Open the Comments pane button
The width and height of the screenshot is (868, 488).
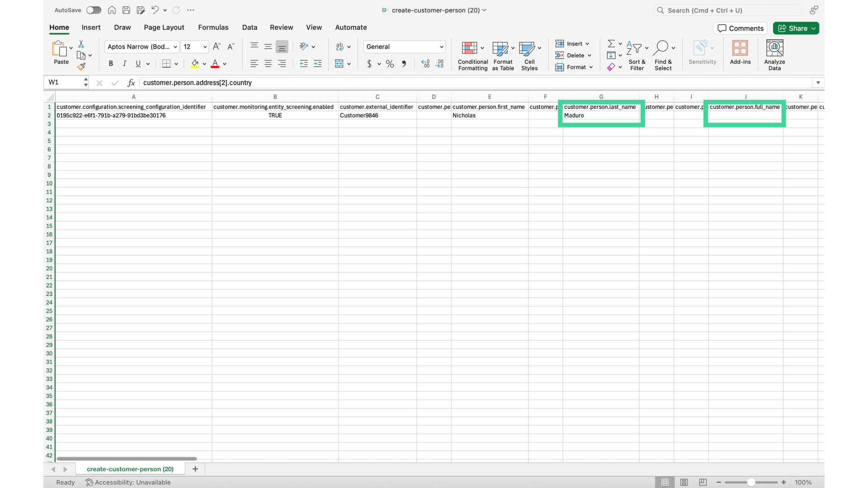pyautogui.click(x=741, y=28)
